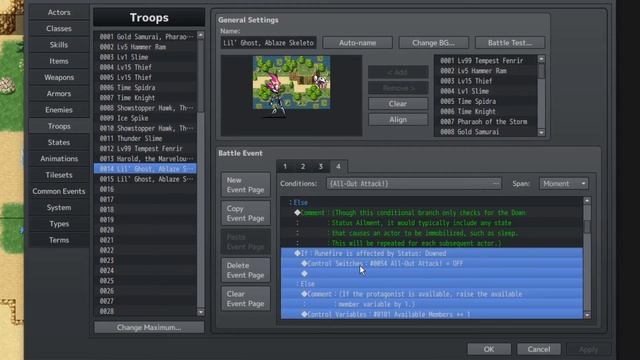Switch to the Enemies tab

tap(59, 110)
